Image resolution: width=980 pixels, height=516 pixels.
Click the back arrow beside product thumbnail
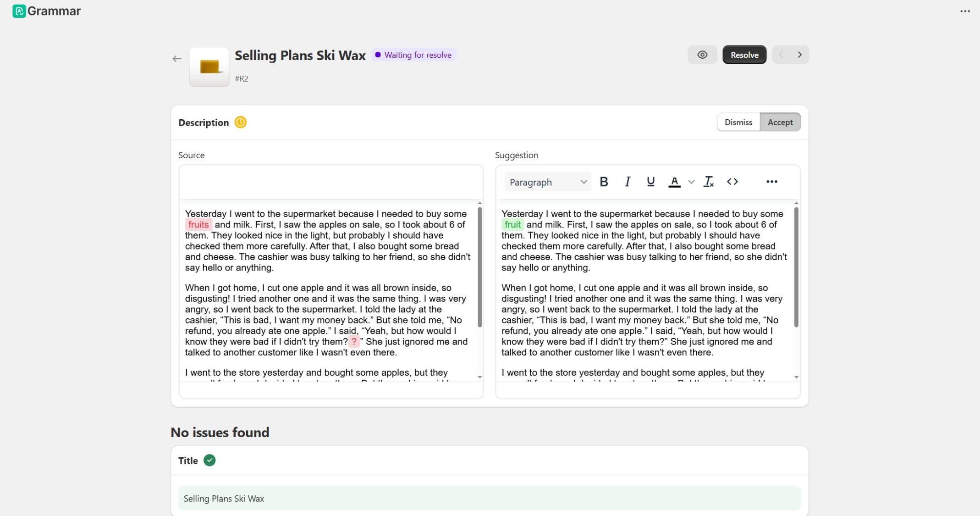pyautogui.click(x=177, y=59)
